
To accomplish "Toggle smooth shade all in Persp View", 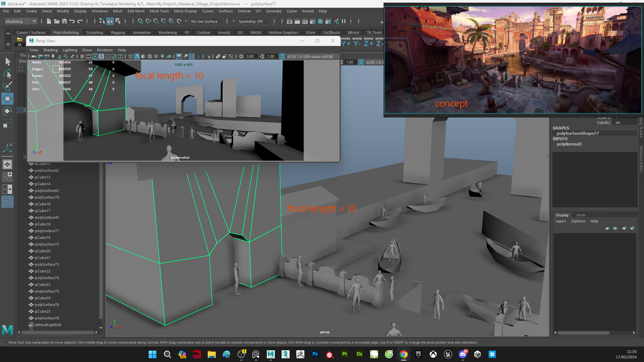I will [137, 56].
